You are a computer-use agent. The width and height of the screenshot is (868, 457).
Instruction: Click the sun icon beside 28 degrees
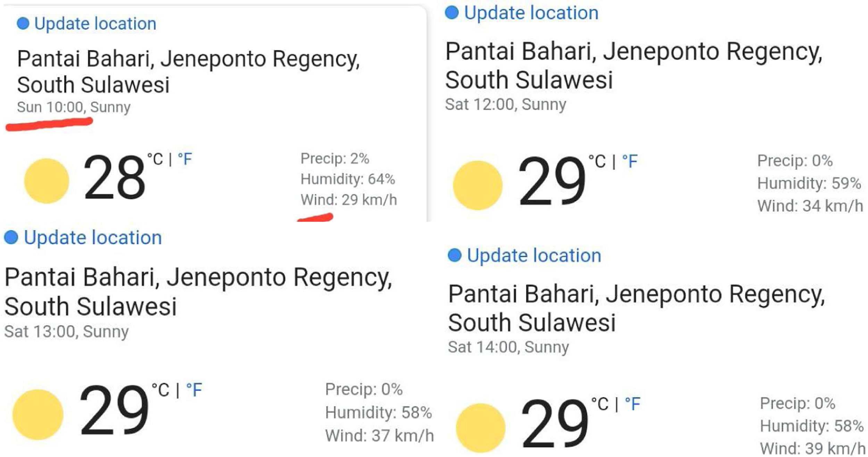pos(47,181)
